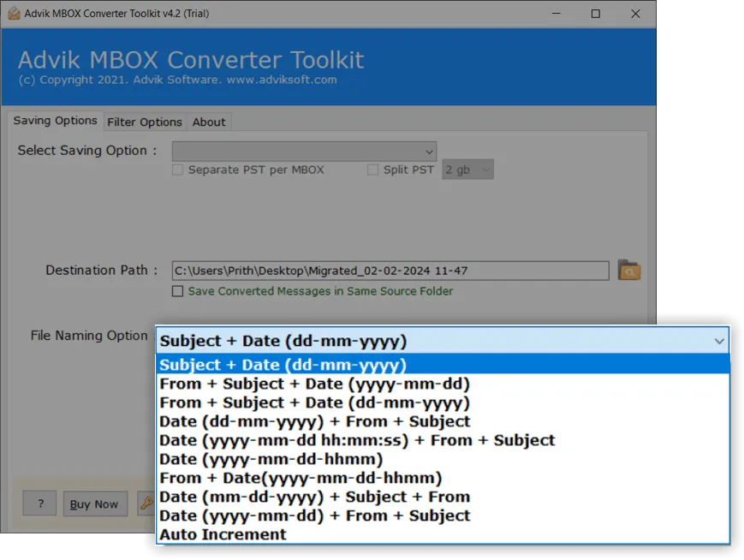Switch to the Filter Options tab
This screenshot has height=560, width=744.
tap(144, 122)
